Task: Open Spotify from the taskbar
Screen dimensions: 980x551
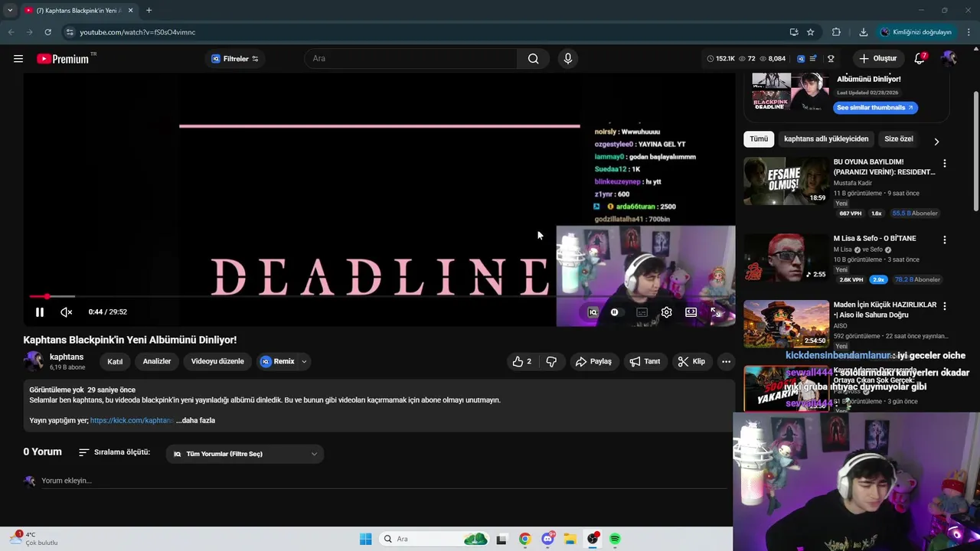Action: pyautogui.click(x=615, y=539)
